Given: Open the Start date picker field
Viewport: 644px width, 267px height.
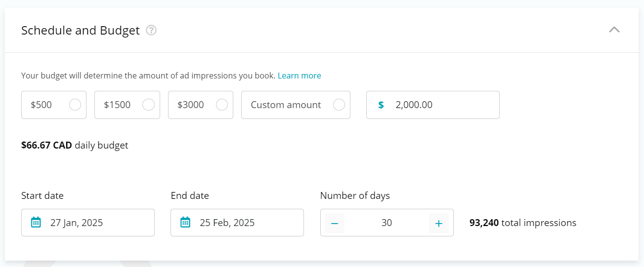Looking at the screenshot, I should [x=88, y=223].
